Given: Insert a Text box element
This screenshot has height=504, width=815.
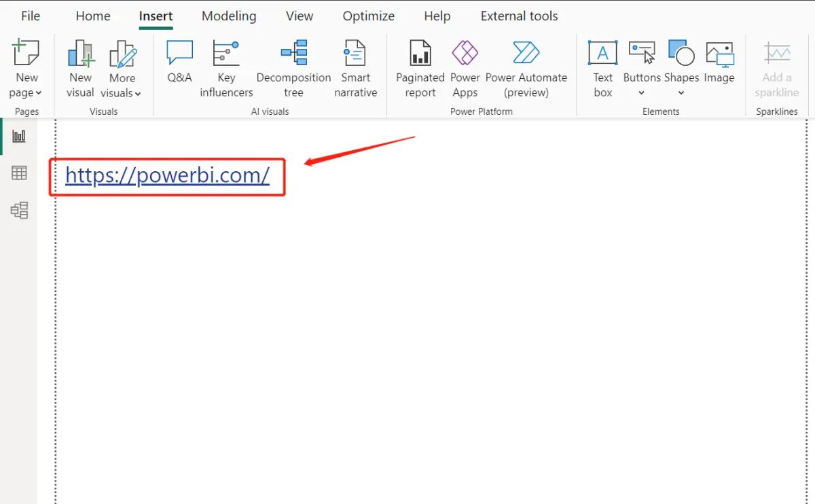Looking at the screenshot, I should (x=602, y=66).
